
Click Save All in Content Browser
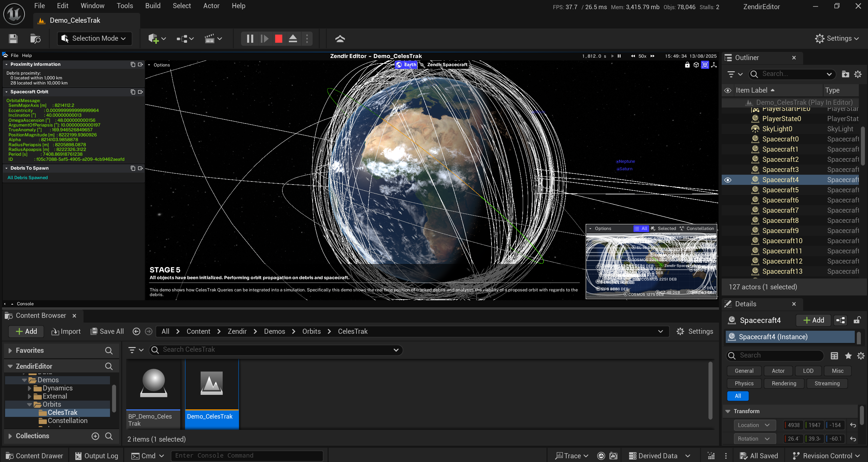(107, 331)
